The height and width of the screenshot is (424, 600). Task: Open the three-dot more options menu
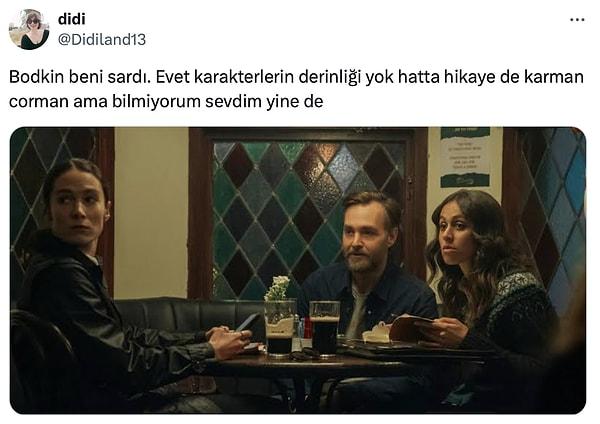coord(577,20)
